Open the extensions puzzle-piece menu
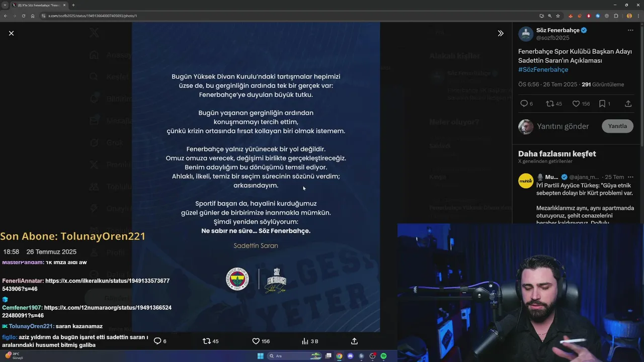Image resolution: width=644 pixels, height=362 pixels. pos(616,16)
